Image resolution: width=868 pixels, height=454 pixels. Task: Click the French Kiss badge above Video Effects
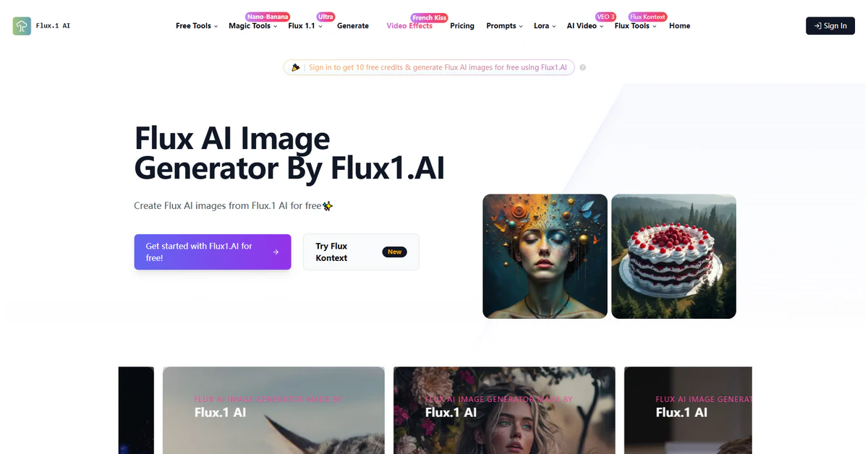[x=430, y=17]
